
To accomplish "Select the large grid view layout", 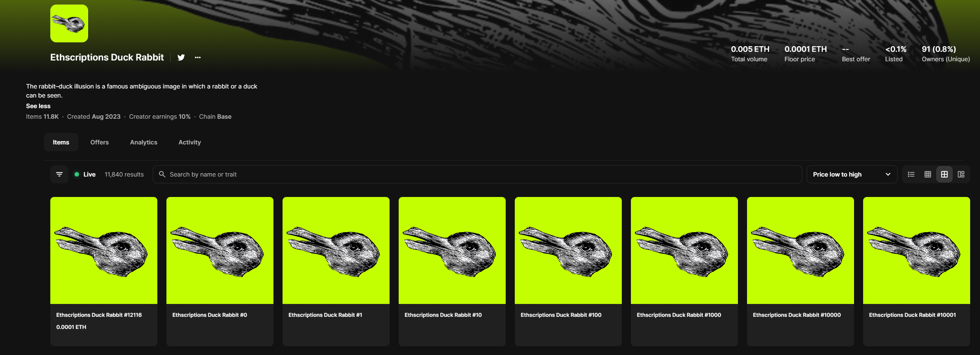I will click(x=944, y=174).
